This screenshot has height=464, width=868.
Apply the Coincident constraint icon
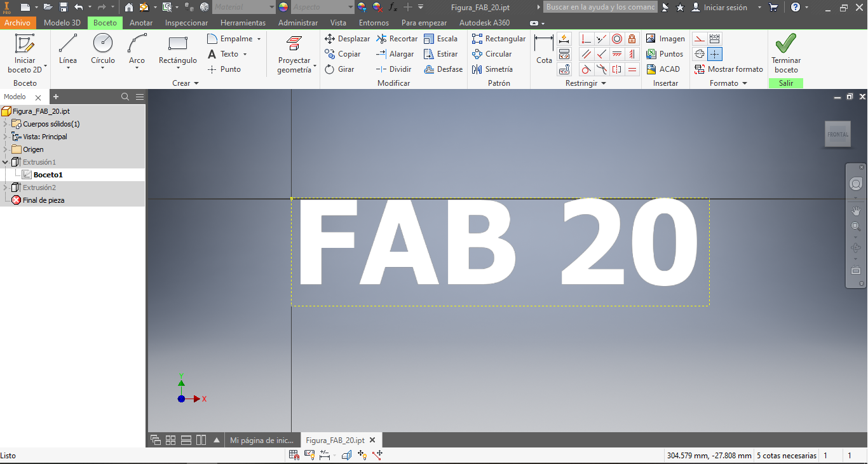pyautogui.click(x=586, y=39)
